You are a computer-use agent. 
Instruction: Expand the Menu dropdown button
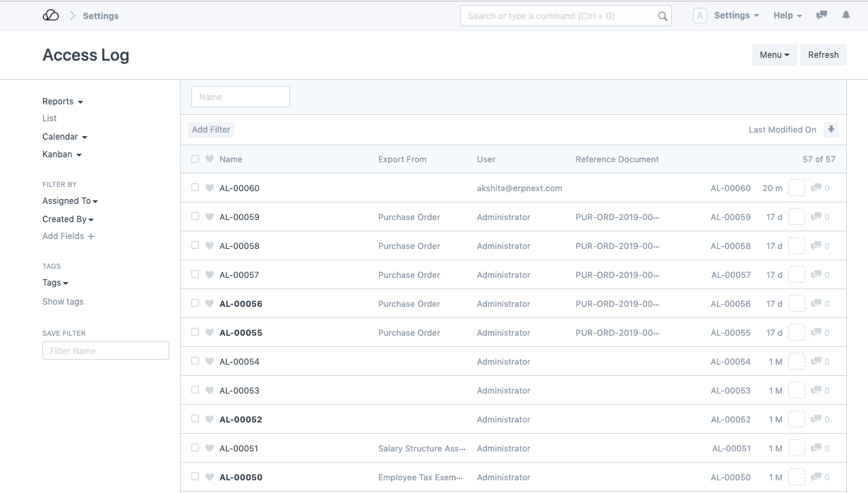[x=774, y=55]
